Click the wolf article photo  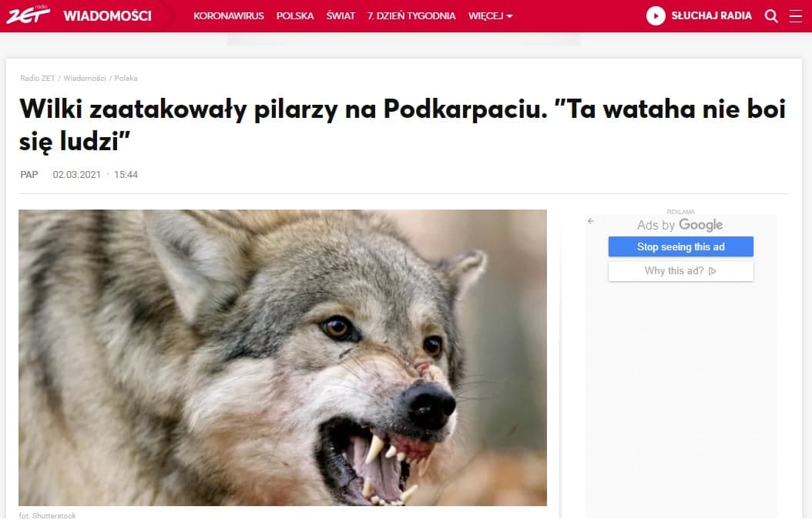(283, 357)
